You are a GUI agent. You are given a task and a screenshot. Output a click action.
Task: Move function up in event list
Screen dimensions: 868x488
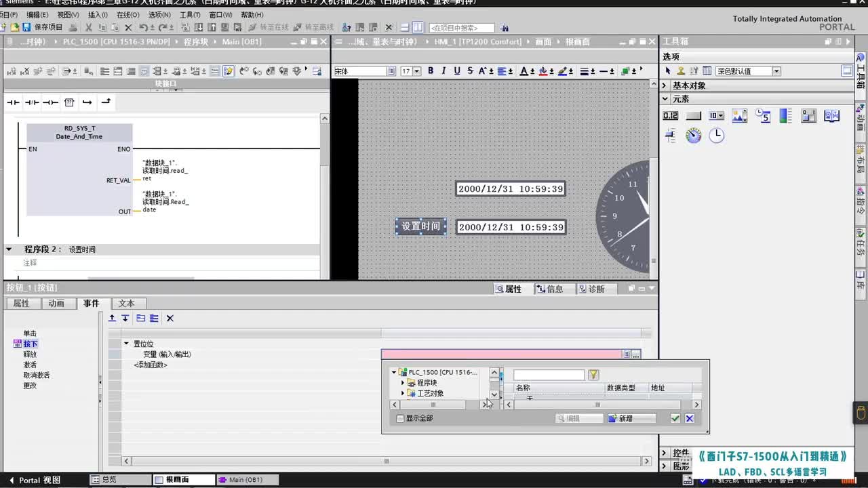(x=113, y=318)
